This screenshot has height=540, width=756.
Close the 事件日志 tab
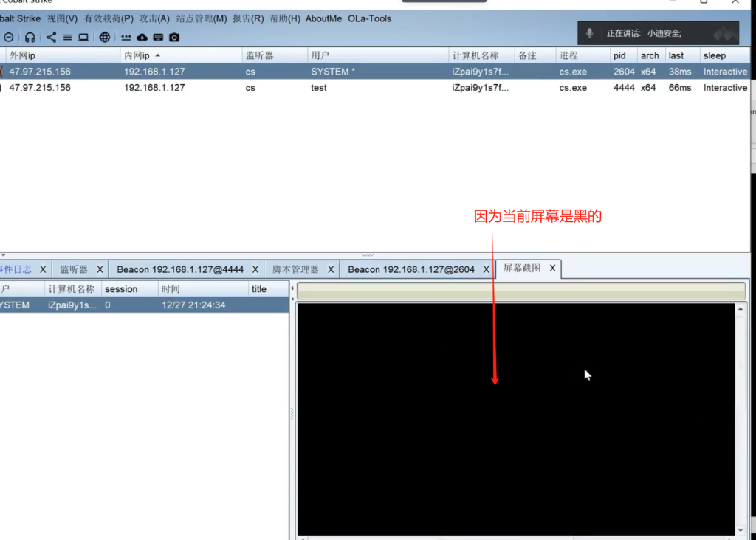pyautogui.click(x=43, y=269)
